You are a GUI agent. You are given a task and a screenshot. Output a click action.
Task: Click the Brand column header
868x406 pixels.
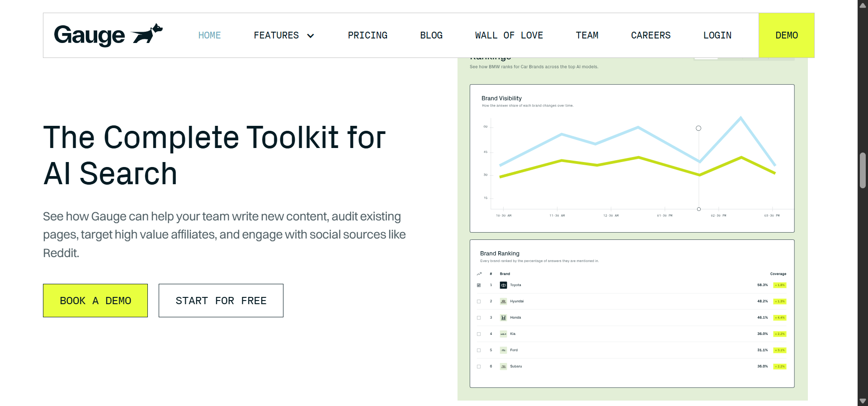505,274
